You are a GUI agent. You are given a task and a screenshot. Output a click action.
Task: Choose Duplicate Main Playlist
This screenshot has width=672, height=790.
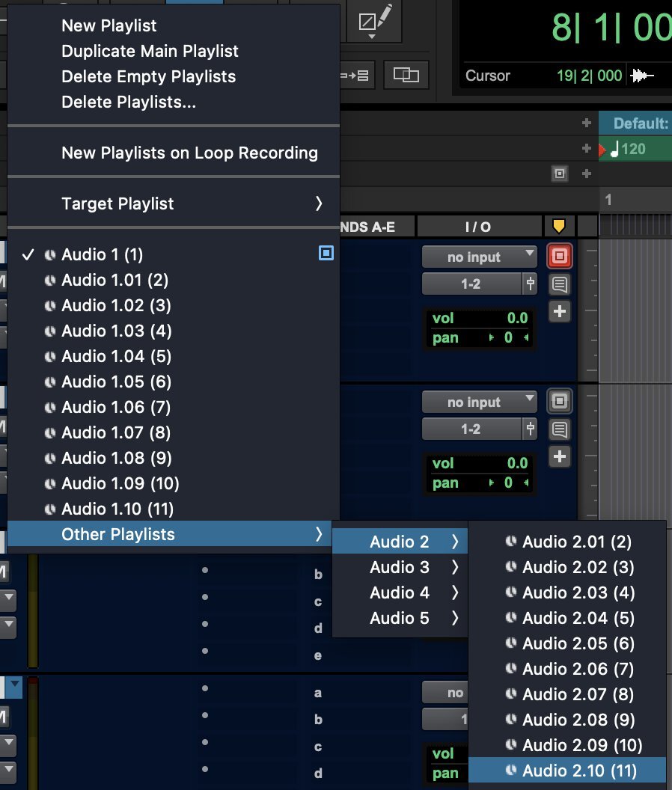[174, 51]
